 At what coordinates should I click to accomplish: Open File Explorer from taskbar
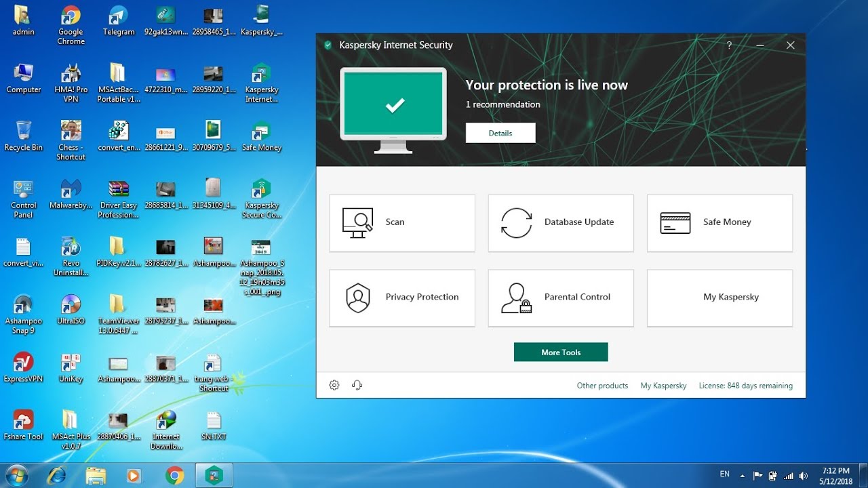point(96,476)
